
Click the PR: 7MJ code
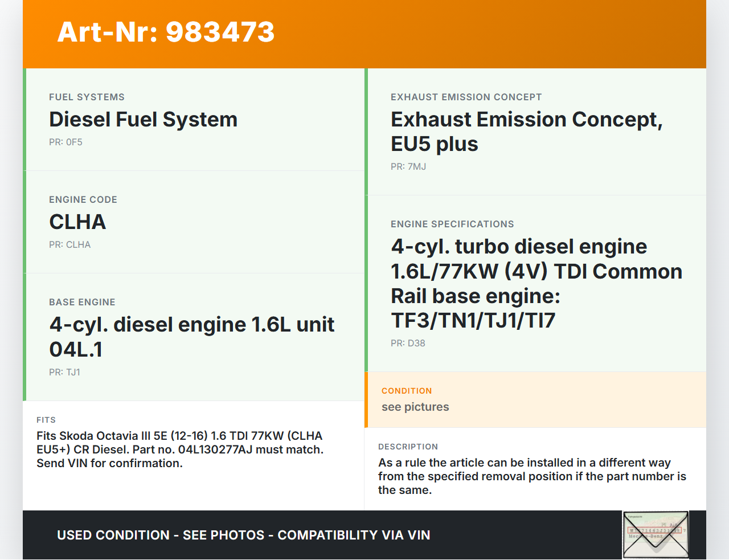point(408,167)
